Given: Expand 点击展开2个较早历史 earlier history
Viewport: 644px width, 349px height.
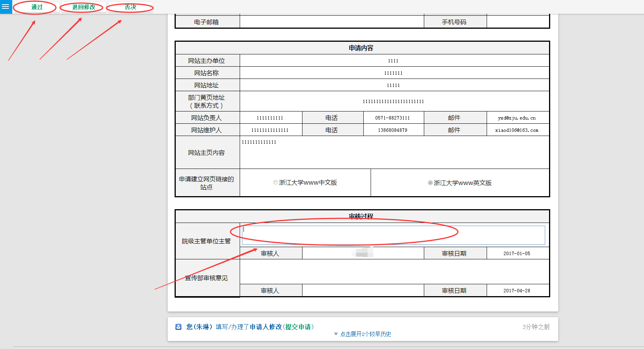Looking at the screenshot, I should [365, 334].
